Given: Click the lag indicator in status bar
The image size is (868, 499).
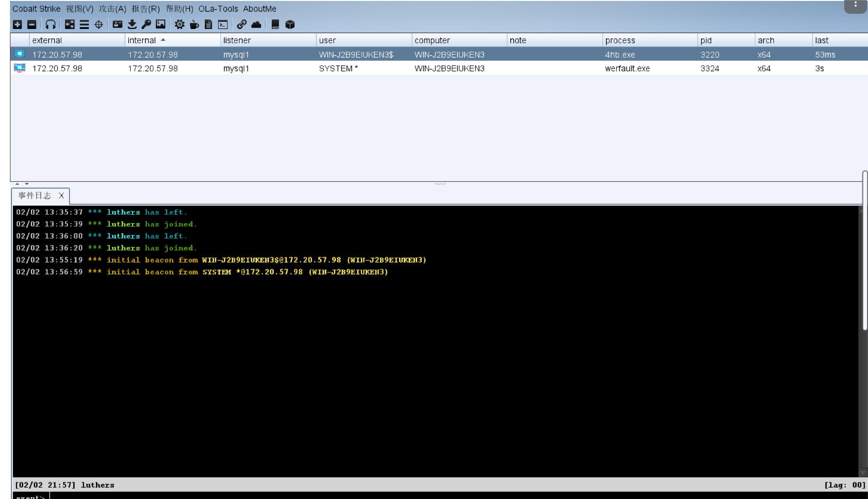Looking at the screenshot, I should point(845,485).
